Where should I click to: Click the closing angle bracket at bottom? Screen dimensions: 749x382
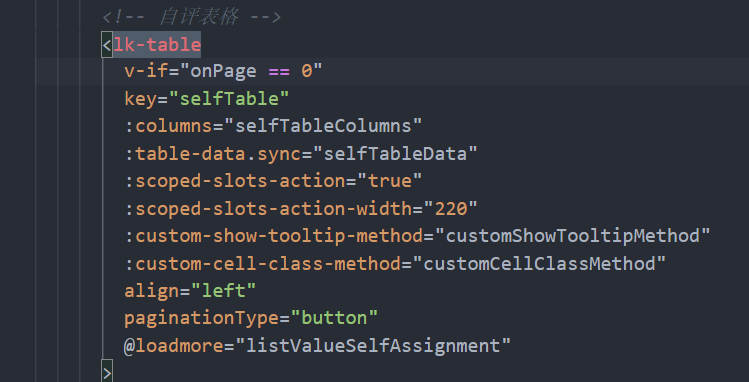tap(107, 373)
